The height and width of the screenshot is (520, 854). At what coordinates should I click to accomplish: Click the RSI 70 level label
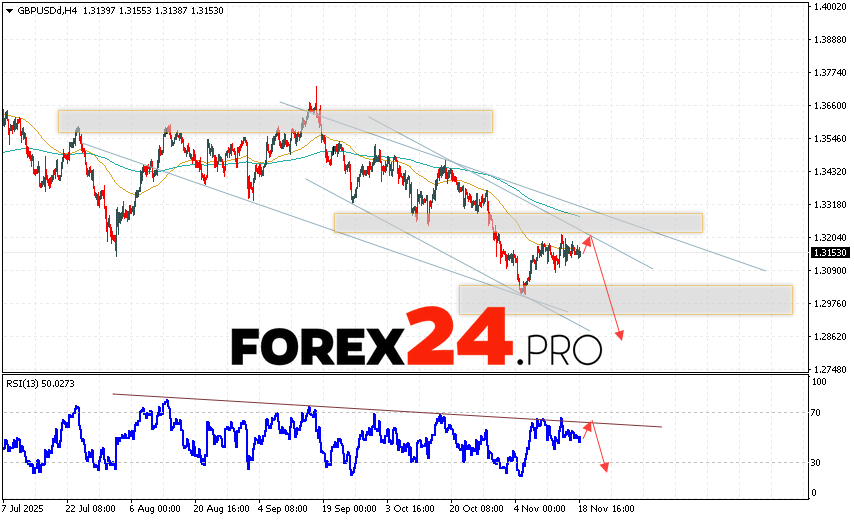[817, 412]
